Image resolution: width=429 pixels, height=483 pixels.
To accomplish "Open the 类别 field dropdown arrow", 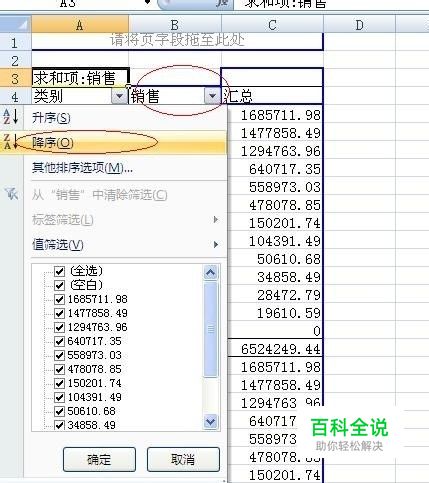I will (x=120, y=96).
